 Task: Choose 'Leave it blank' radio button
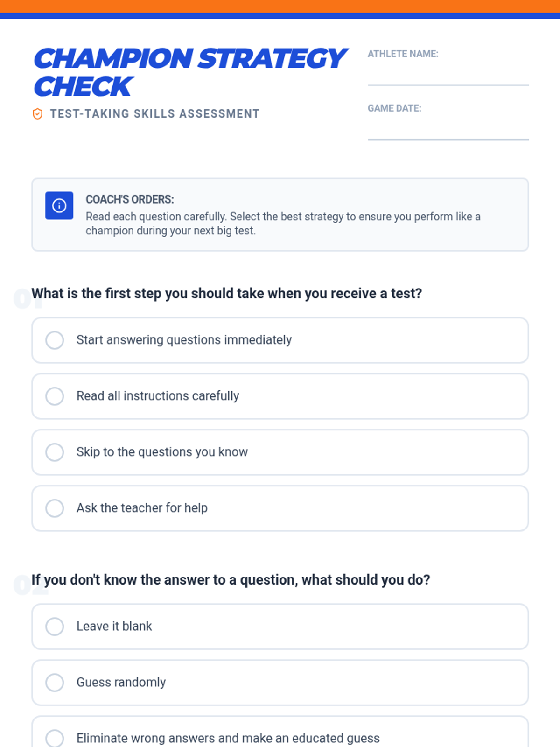pyautogui.click(x=55, y=627)
